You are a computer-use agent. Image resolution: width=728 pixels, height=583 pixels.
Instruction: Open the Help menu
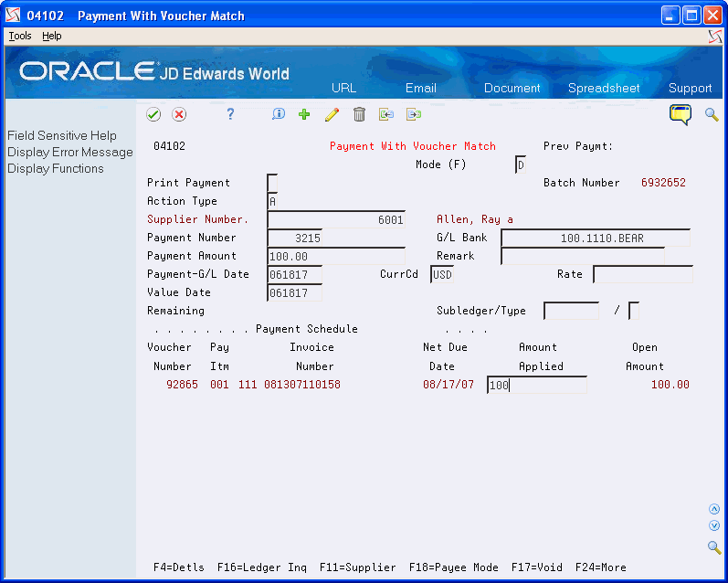(x=51, y=36)
